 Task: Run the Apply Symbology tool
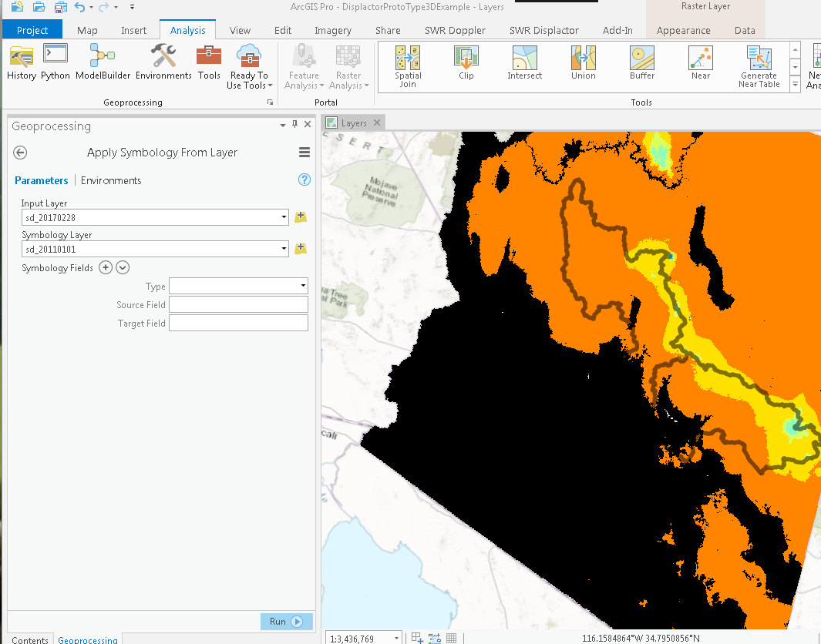(287, 622)
